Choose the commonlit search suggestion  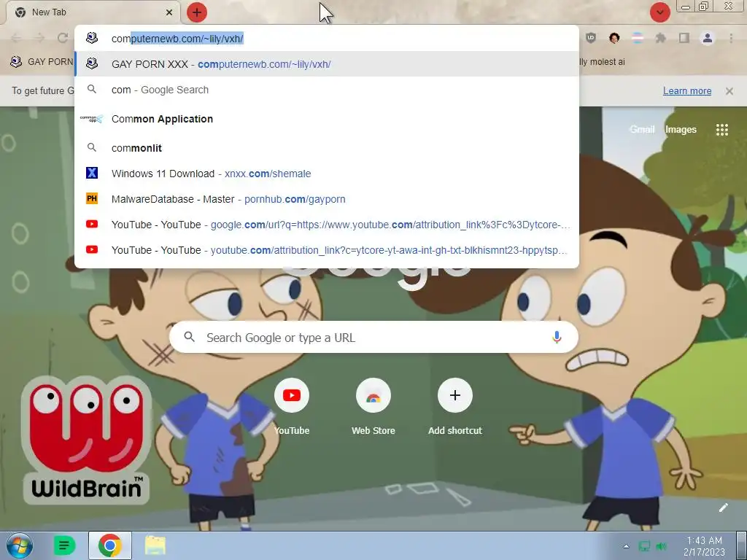327,148
